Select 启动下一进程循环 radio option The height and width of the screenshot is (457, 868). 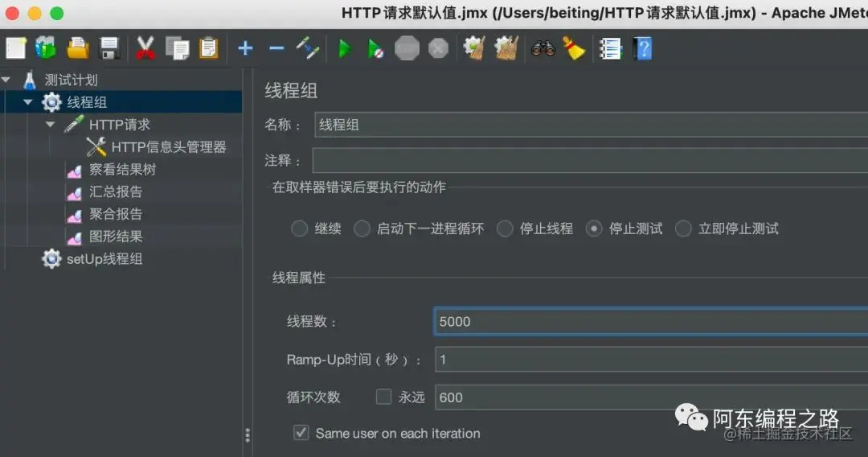(x=362, y=228)
